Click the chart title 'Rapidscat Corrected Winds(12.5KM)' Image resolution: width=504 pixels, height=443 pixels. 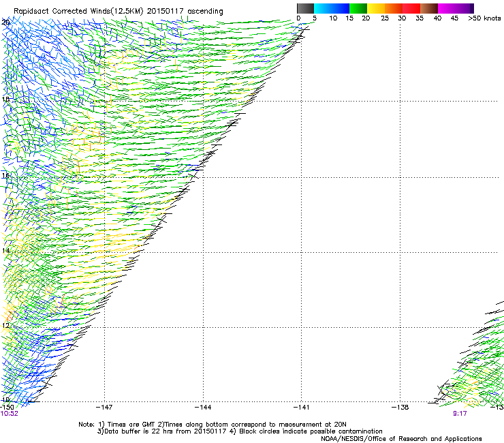[x=78, y=12]
